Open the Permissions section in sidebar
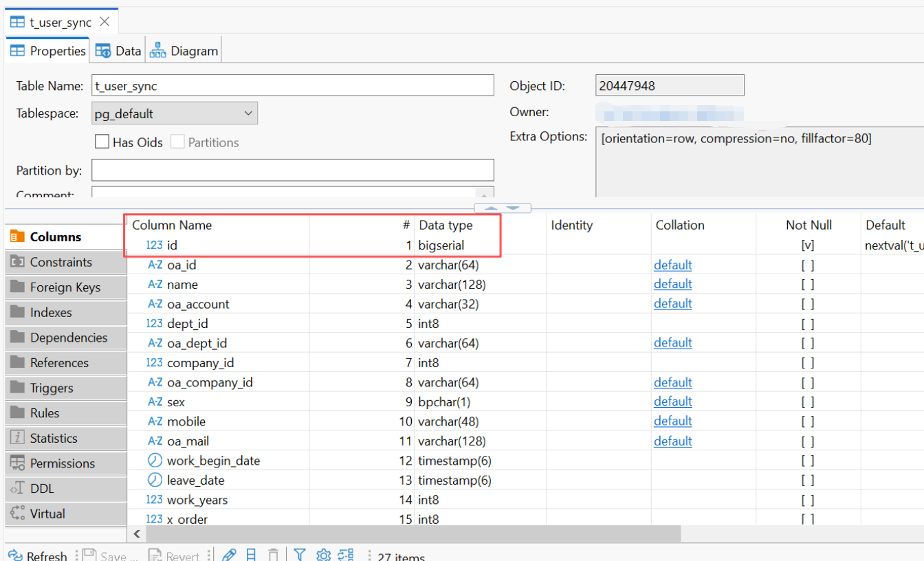The height and width of the screenshot is (561, 924). (x=62, y=463)
